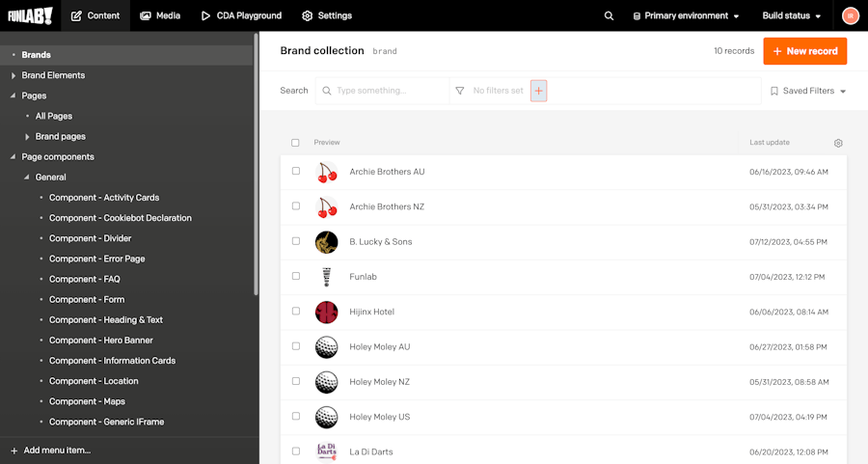This screenshot has height=464, width=868.
Task: Open the Content tab
Action: tap(95, 16)
